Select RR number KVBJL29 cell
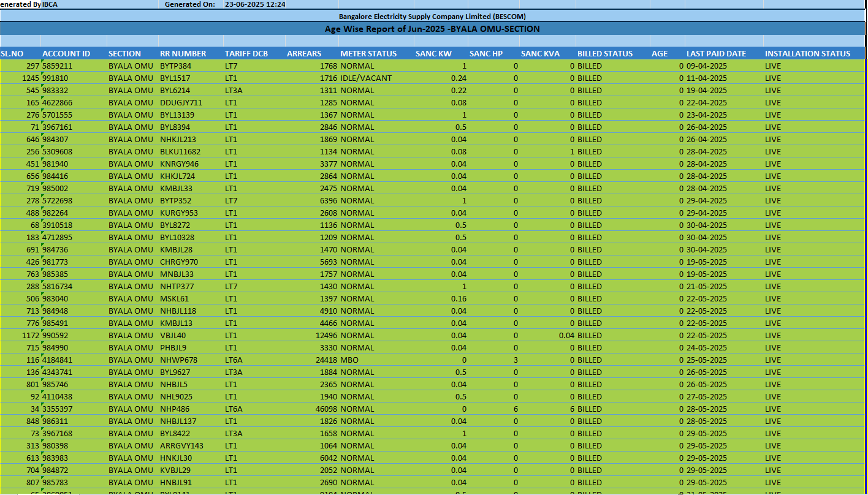 click(x=191, y=470)
